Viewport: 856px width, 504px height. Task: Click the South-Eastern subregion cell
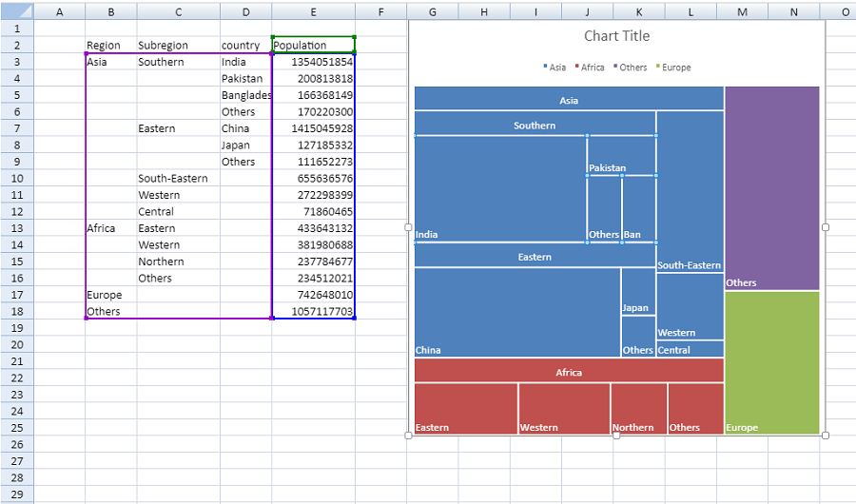point(179,178)
